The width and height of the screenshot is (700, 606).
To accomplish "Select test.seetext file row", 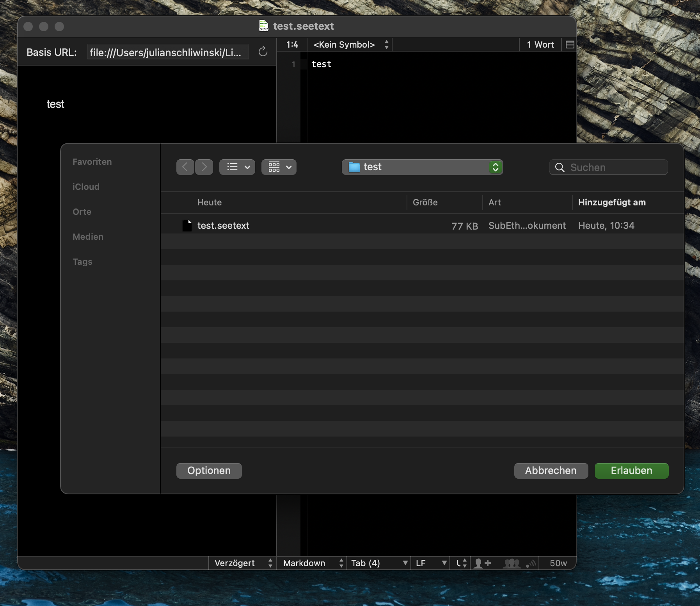I will click(x=422, y=225).
